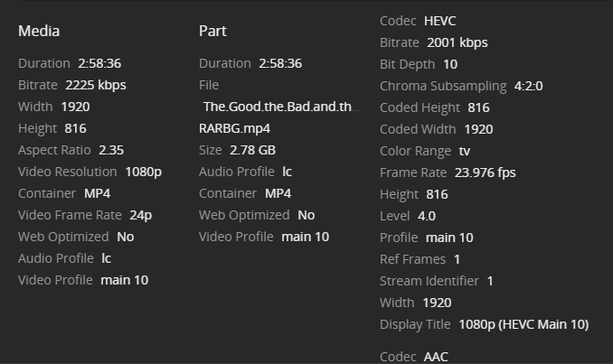Select the 2225 kbps bitrate value
Image resolution: width=613 pixels, height=364 pixels.
pyautogui.click(x=96, y=85)
